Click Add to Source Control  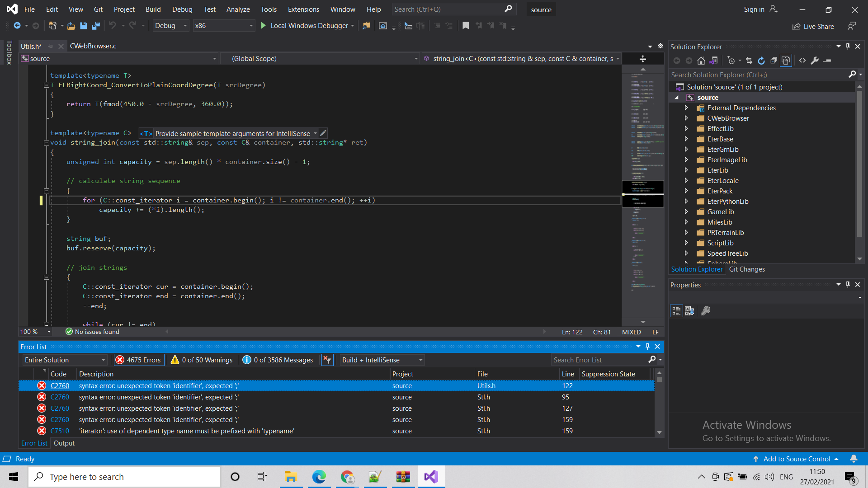[796, 459]
